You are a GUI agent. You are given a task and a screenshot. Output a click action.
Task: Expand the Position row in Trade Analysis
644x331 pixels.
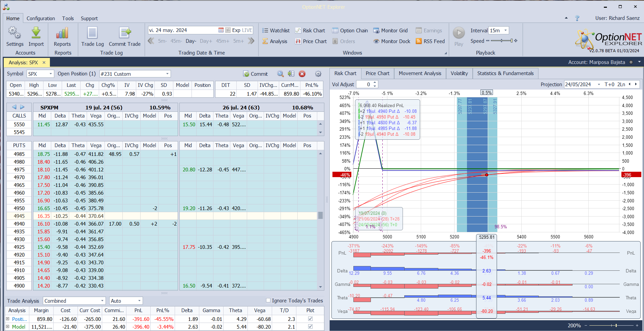8,319
